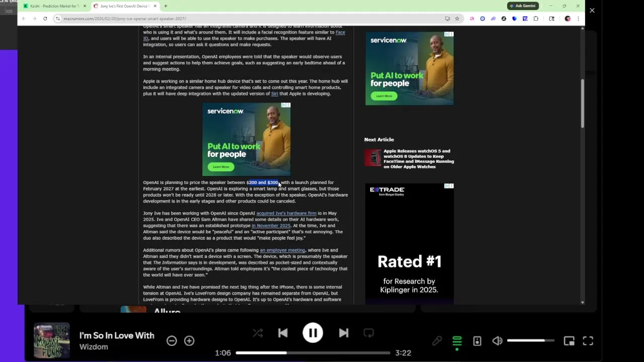The width and height of the screenshot is (644, 362).
Task: Open the Extensions puzzle piece menu
Action: point(536,19)
